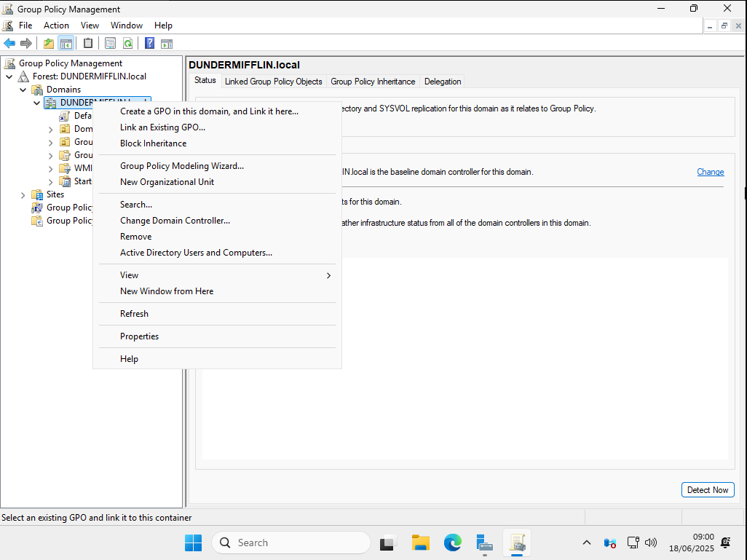
Task: Click the Detect Now button
Action: tap(708, 490)
